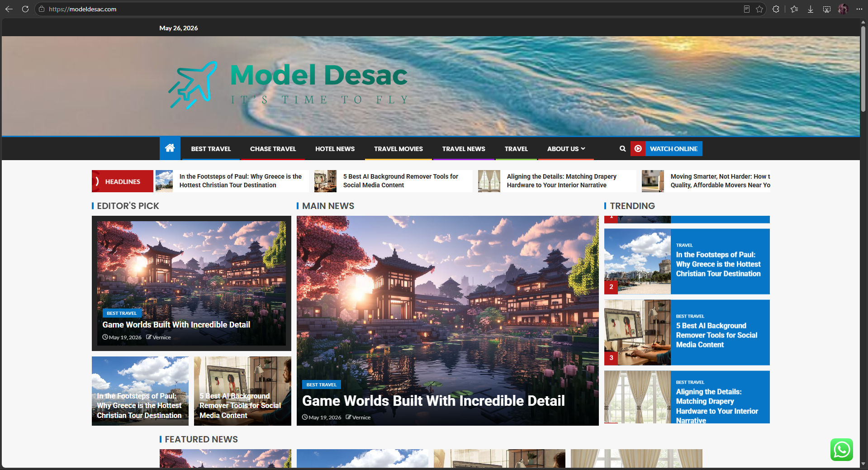Open the site search magnifier icon
This screenshot has height=470, width=868.
click(x=622, y=148)
